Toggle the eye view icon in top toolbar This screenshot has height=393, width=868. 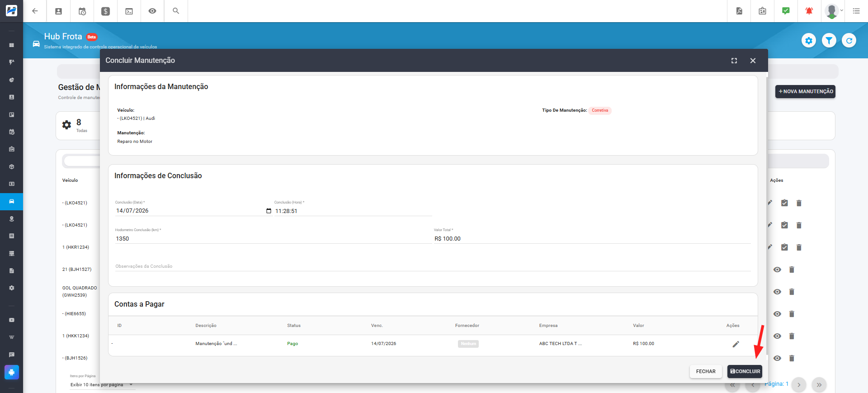click(x=152, y=11)
